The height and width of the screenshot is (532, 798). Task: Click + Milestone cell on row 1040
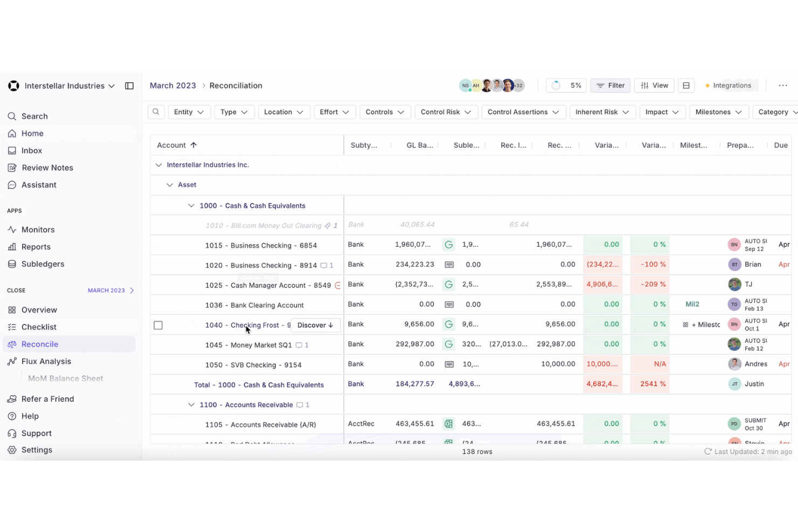(x=701, y=324)
